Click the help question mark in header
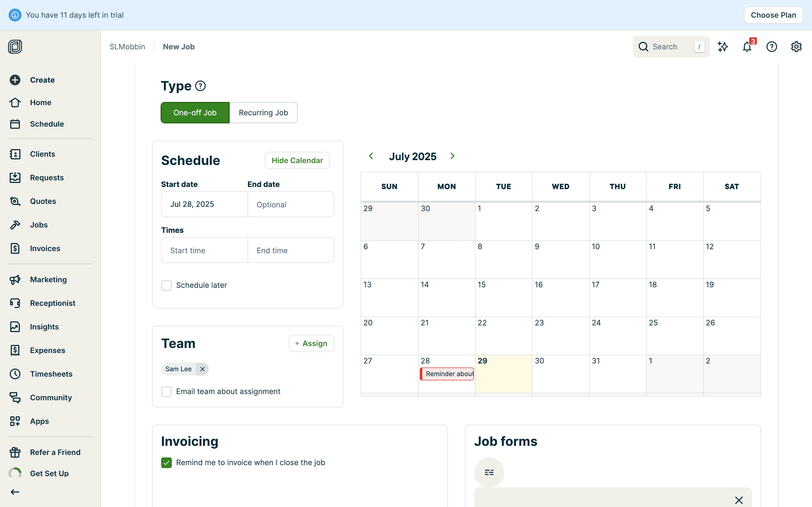Viewport: 812px width, 507px height. click(x=771, y=47)
